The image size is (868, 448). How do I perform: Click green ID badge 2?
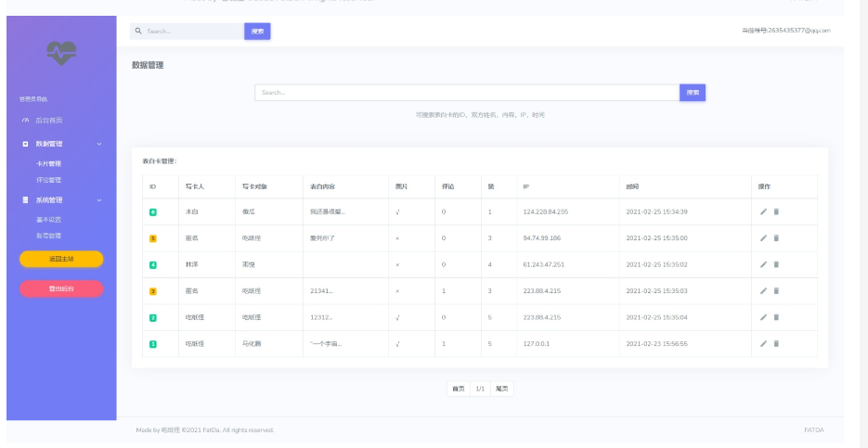(x=153, y=317)
